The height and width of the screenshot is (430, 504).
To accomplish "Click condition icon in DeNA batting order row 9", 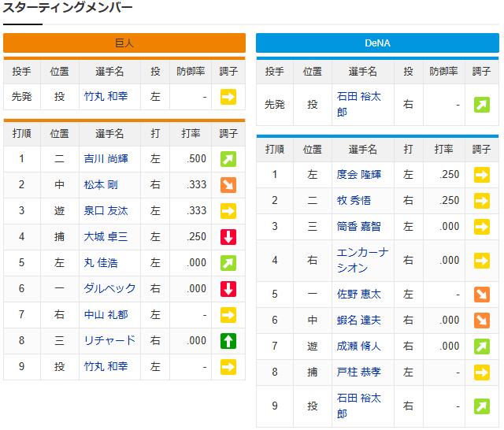I will [482, 406].
